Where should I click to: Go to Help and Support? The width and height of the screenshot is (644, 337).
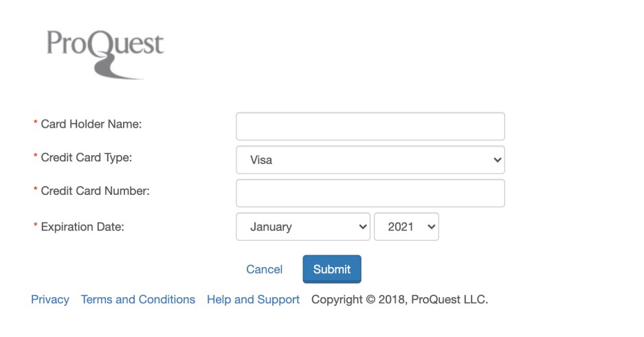point(253,300)
